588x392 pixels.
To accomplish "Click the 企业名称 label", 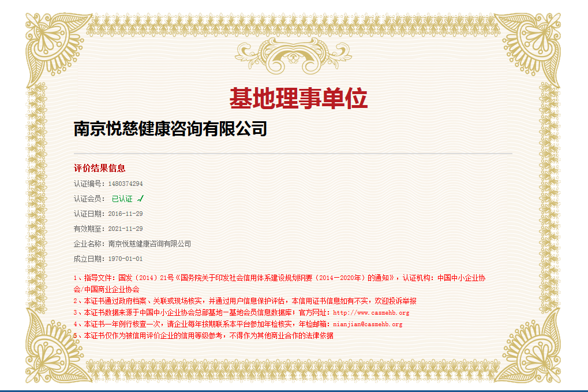I will click(89, 244).
